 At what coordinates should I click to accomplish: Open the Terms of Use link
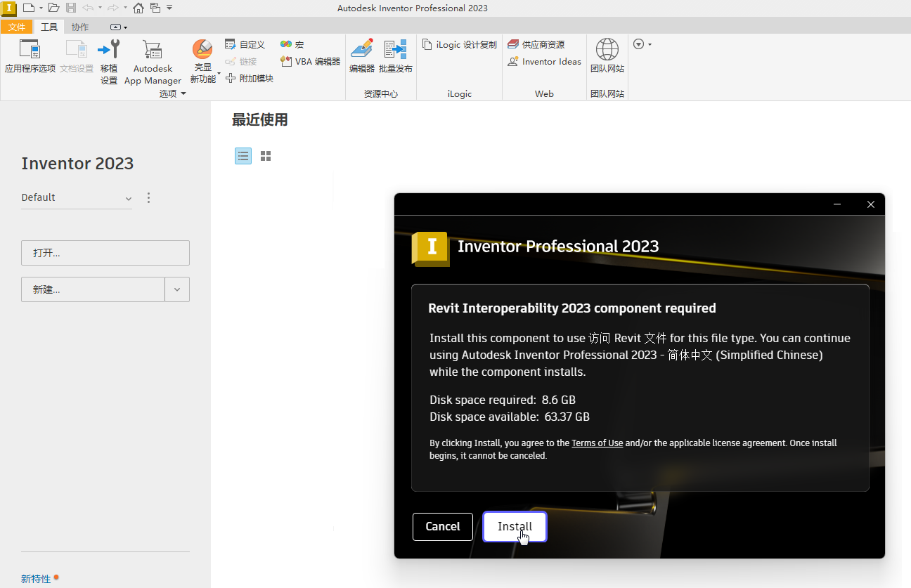click(597, 443)
